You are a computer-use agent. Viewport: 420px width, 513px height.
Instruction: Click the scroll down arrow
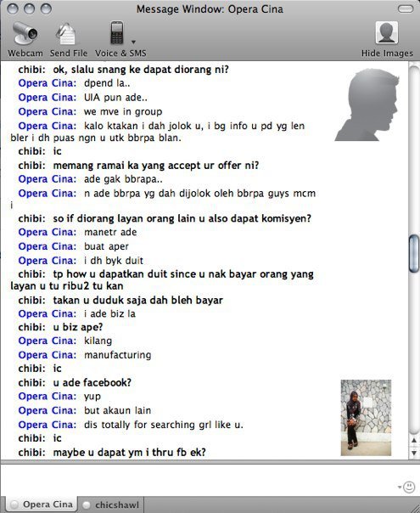click(414, 454)
